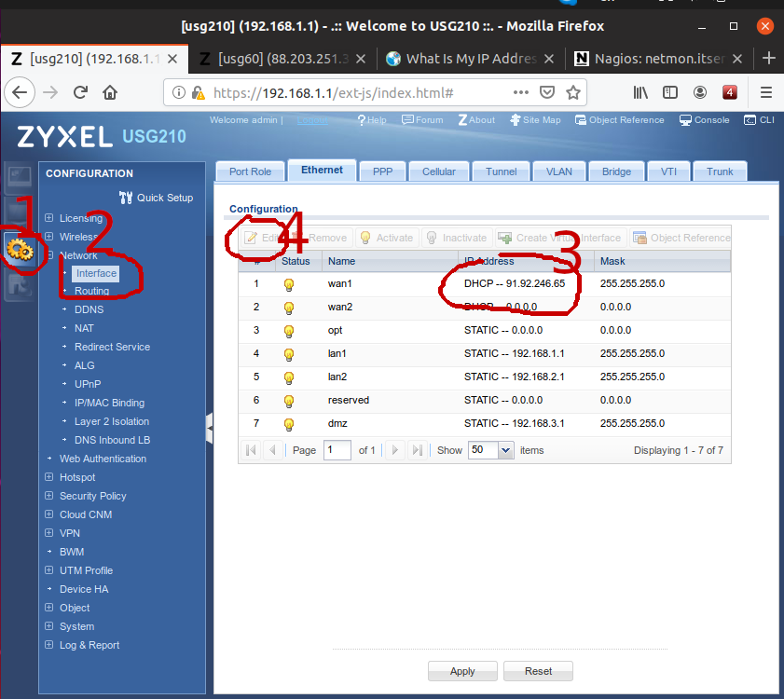The width and height of the screenshot is (784, 699).
Task: Toggle Firefox sidebar view
Action: coord(670,92)
